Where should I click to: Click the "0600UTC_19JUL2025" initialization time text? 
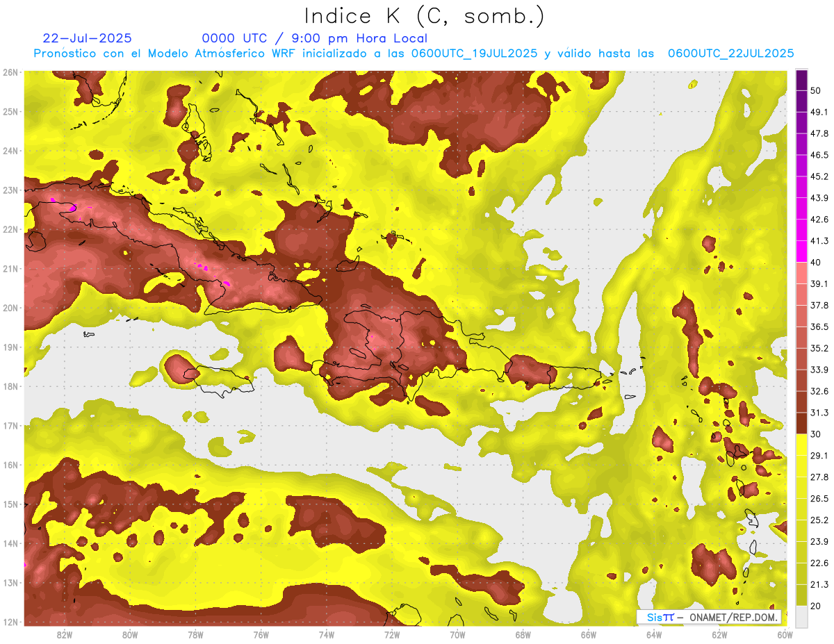474,53
